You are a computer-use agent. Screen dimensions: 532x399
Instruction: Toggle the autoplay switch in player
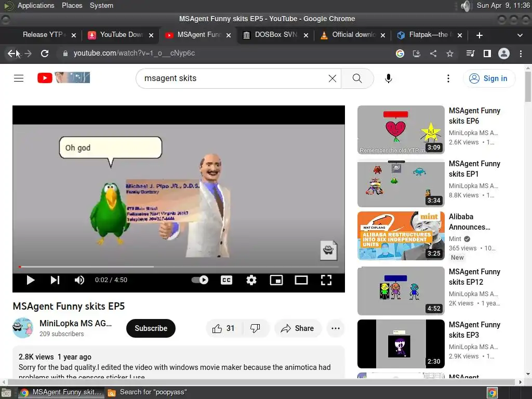(200, 280)
